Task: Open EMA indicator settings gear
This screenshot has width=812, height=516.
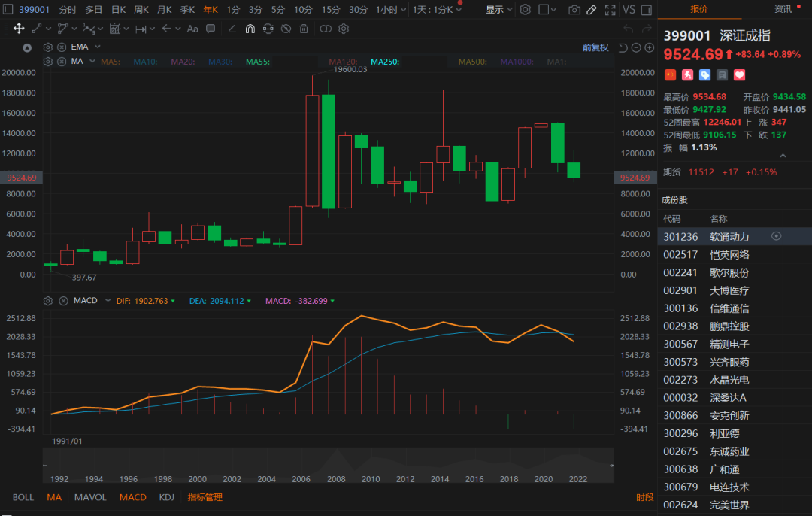Action: pos(47,47)
